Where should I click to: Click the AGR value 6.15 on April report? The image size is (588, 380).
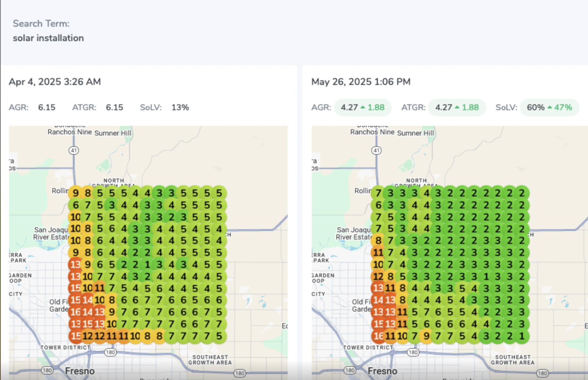[x=47, y=107]
